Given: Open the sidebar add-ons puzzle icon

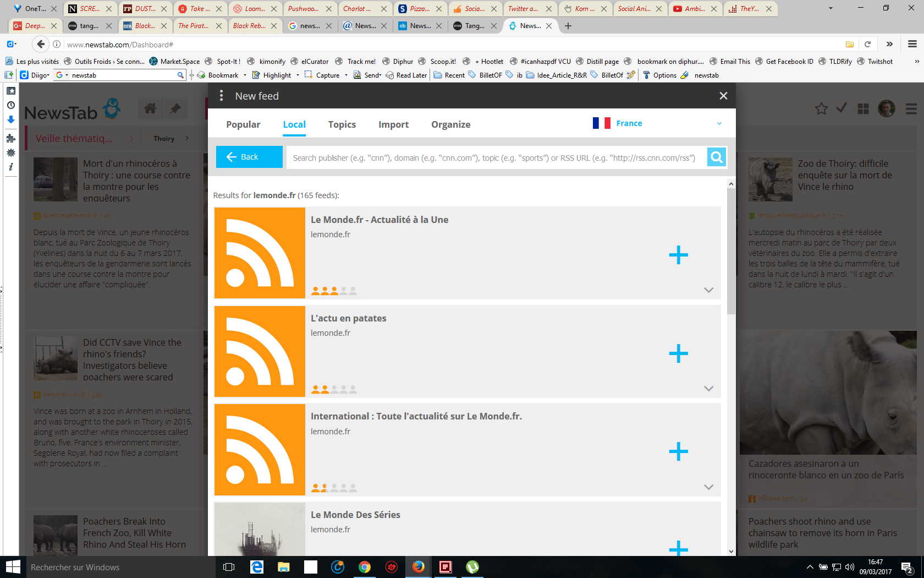Looking at the screenshot, I should pos(10,138).
